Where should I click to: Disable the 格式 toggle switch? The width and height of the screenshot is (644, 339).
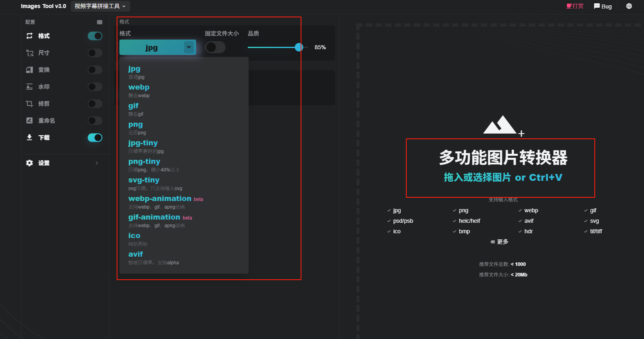click(x=95, y=36)
